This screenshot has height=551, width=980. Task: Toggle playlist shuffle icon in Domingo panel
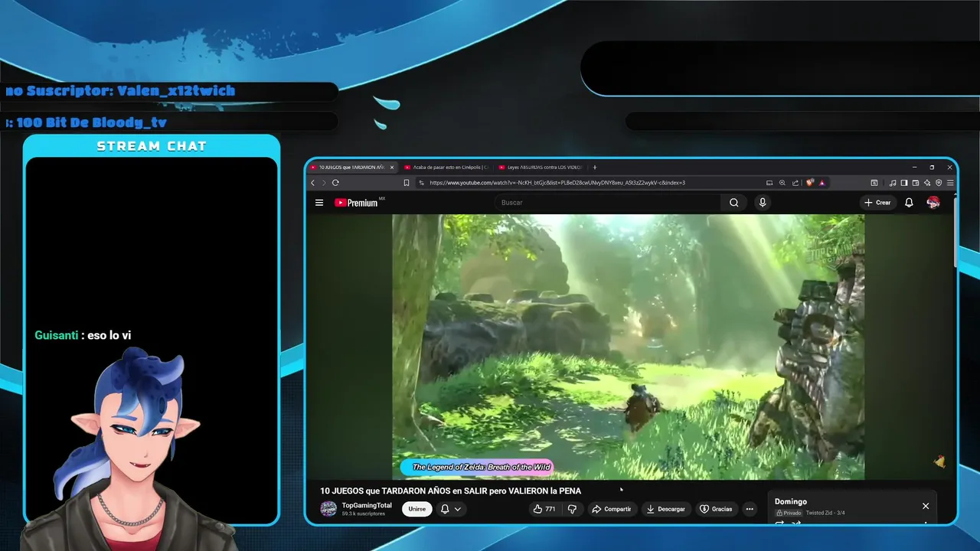coord(796,523)
